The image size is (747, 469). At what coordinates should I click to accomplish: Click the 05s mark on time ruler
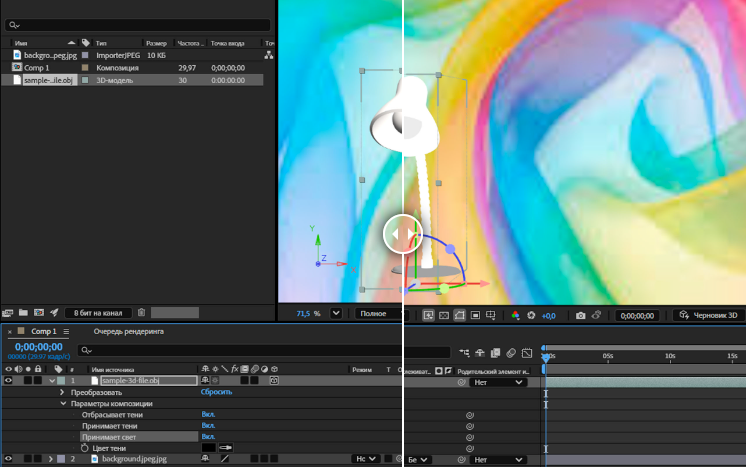(607, 357)
